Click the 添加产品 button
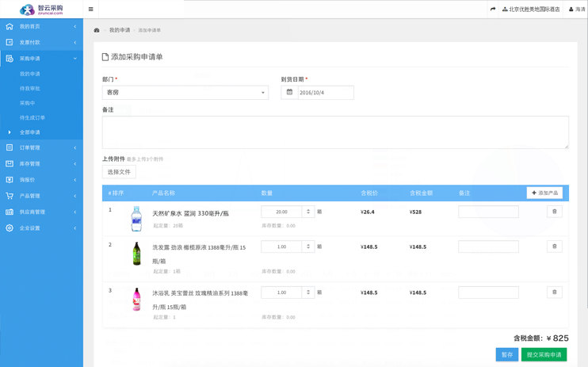588x367 pixels. [544, 193]
